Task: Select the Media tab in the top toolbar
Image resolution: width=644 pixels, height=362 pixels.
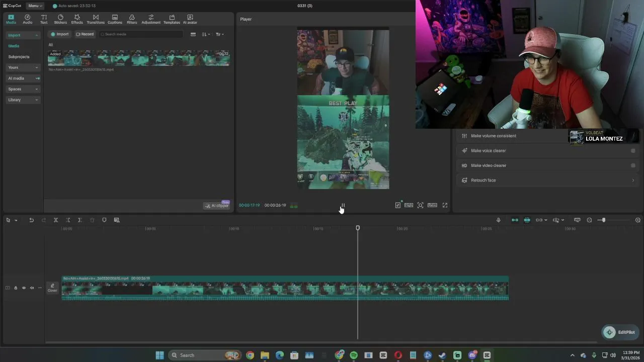Action: tap(11, 19)
